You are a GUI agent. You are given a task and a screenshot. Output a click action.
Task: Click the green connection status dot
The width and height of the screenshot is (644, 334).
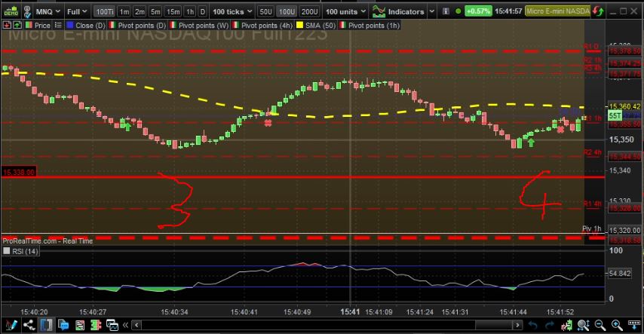coord(458,11)
